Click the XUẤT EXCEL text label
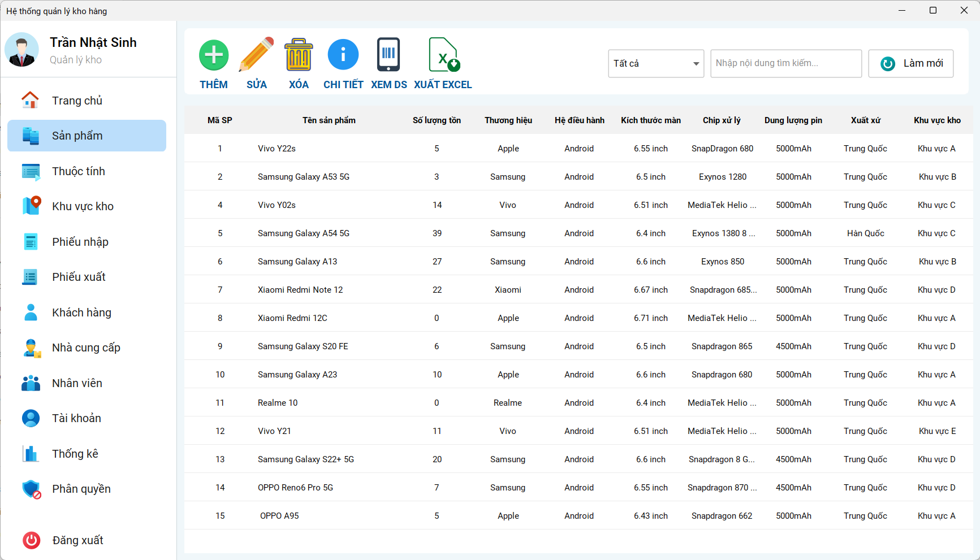Viewport: 980px width, 560px height. (x=443, y=85)
